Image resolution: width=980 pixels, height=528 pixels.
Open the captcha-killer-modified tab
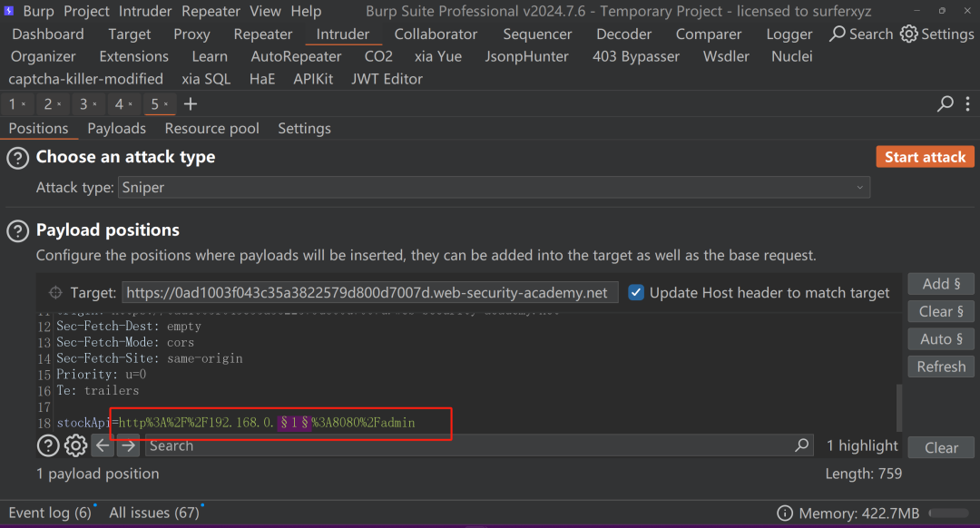[x=85, y=79]
